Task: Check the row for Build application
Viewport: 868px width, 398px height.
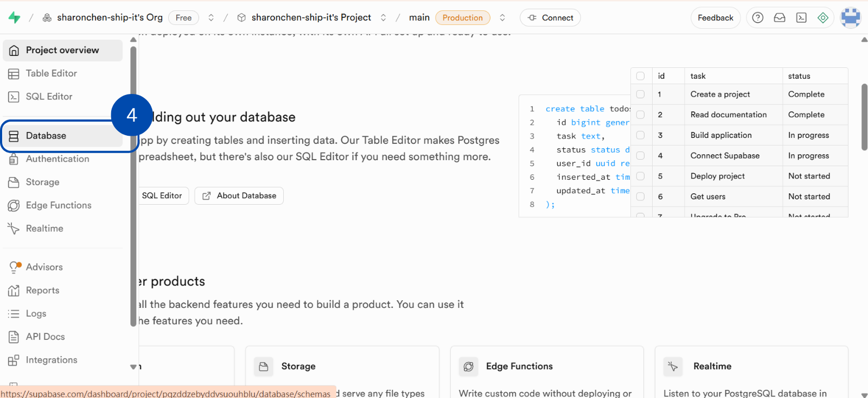Action: pyautogui.click(x=641, y=135)
